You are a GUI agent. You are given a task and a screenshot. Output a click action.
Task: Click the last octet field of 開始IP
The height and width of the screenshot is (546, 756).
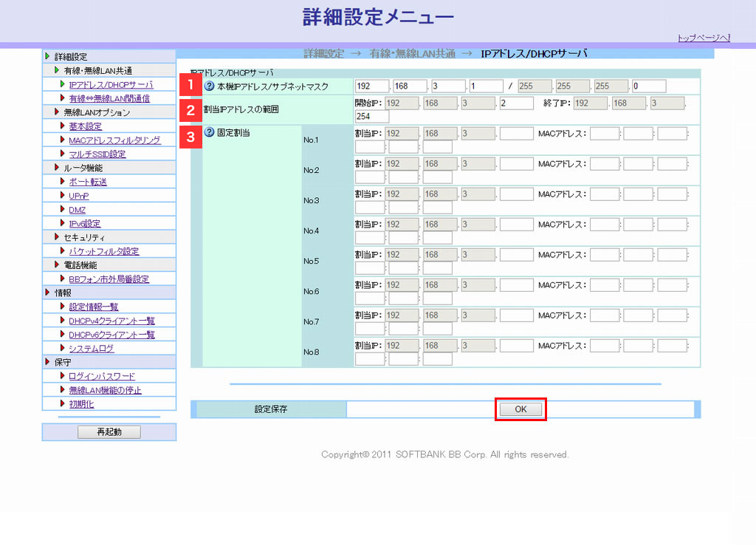[x=516, y=103]
